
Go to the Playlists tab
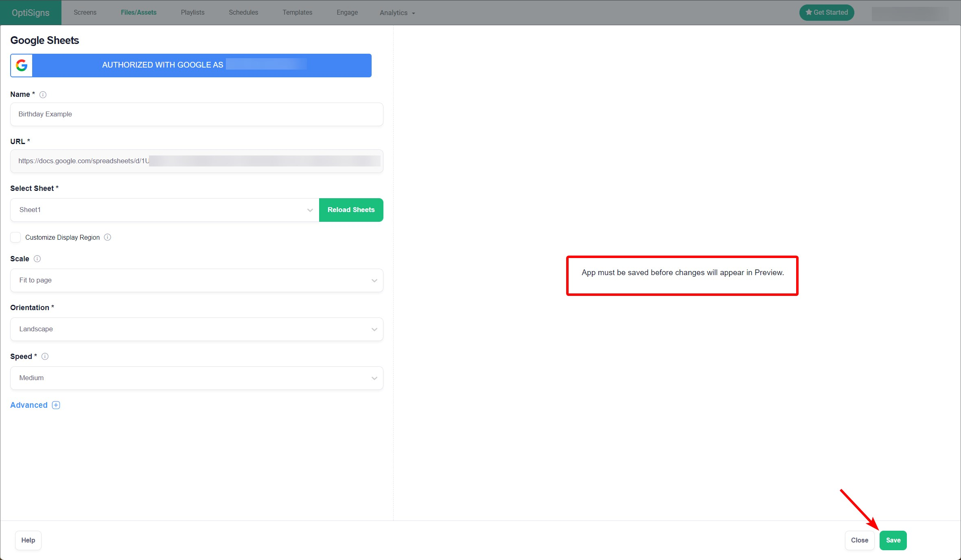[x=193, y=13]
